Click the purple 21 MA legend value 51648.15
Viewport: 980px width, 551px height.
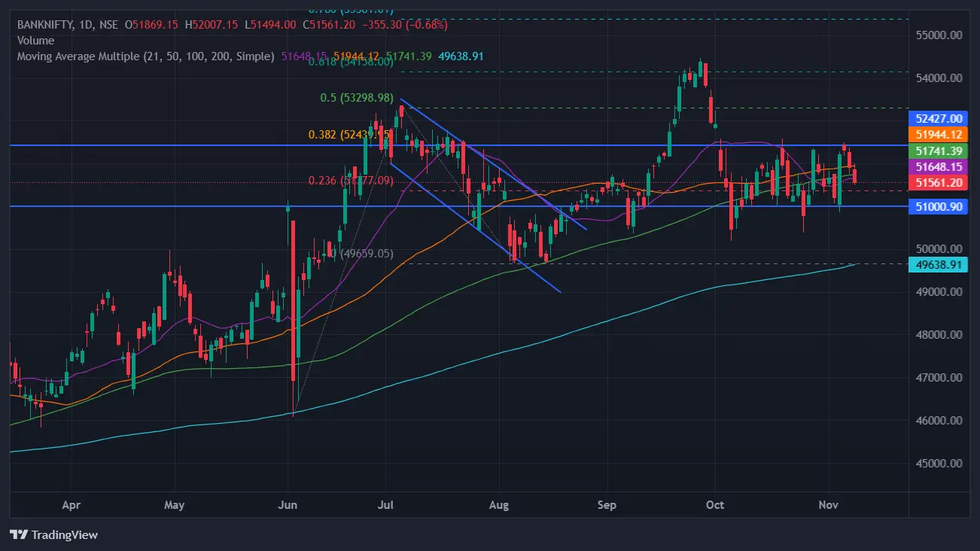[x=304, y=56]
